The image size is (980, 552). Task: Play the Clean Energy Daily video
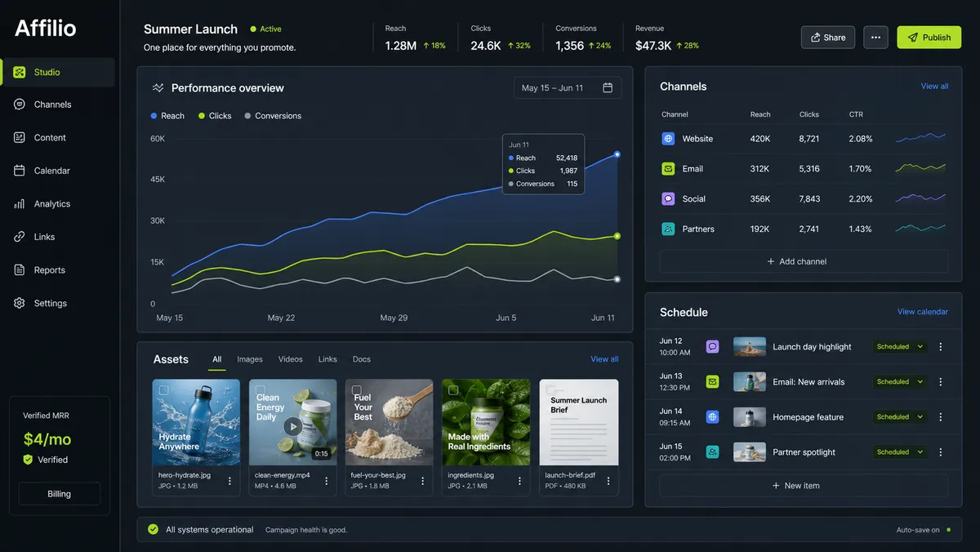coord(292,426)
